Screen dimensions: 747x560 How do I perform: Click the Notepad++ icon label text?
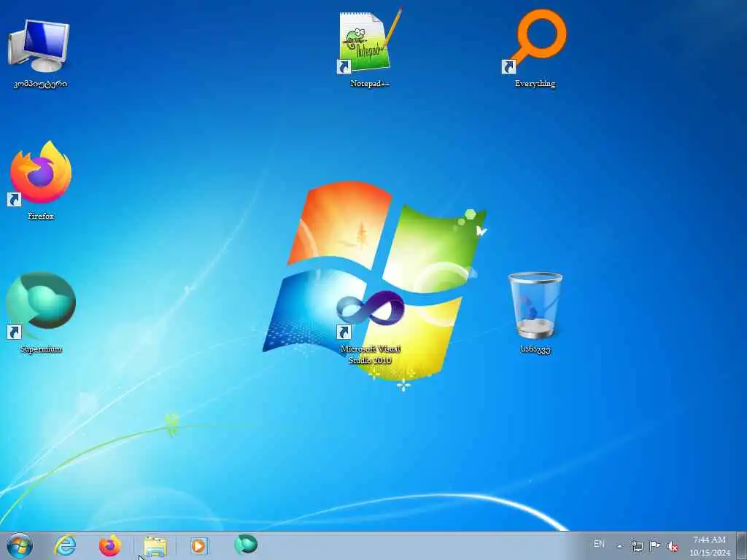click(x=370, y=83)
